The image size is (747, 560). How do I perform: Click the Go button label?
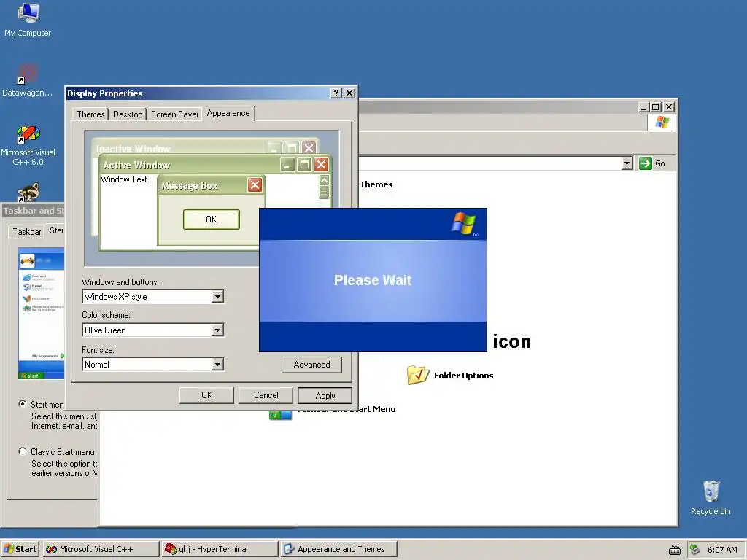click(x=659, y=163)
